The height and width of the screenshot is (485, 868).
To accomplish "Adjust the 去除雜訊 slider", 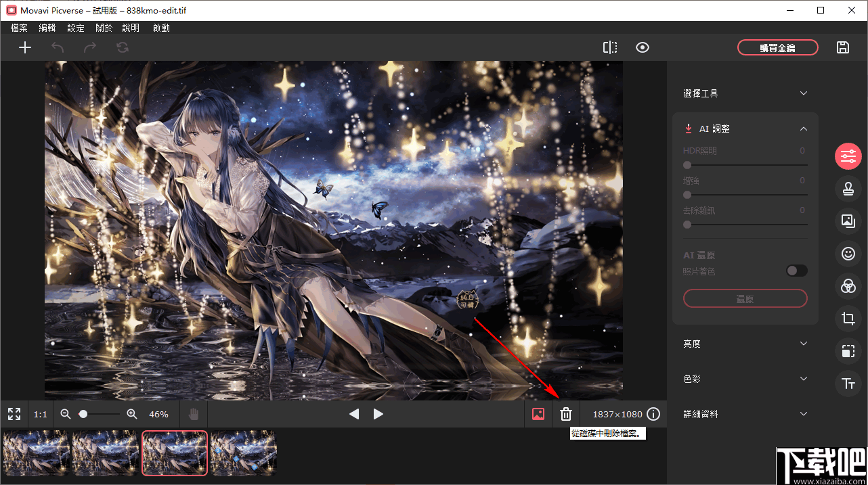I will point(745,225).
